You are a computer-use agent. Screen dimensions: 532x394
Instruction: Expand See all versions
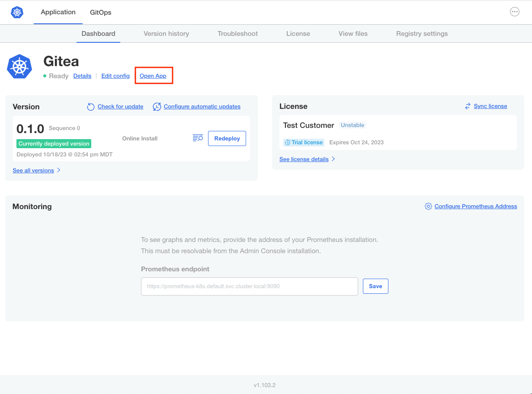[33, 170]
